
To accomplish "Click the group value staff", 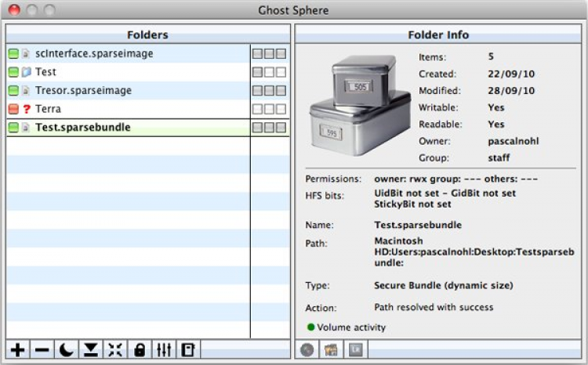I will click(x=499, y=157).
